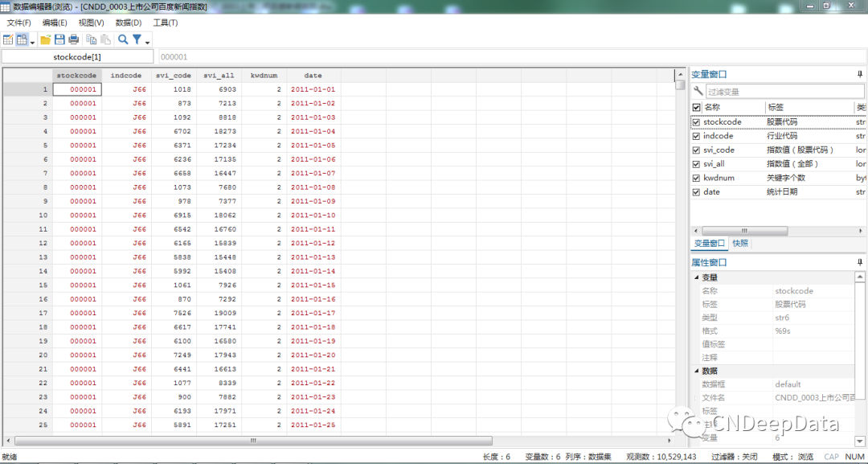Uncheck the date variable checkbox
The image size is (868, 464).
(x=696, y=192)
